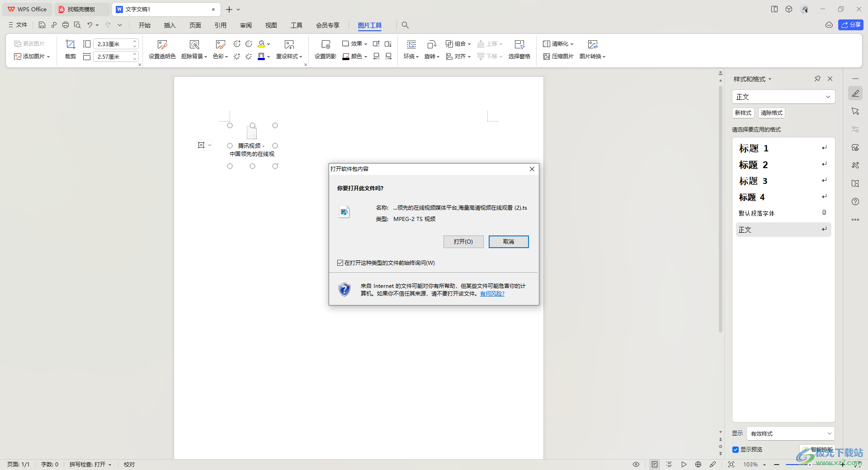Screen dimensions: 868x470
Task: Expand the 正文 style combo box
Action: point(828,97)
